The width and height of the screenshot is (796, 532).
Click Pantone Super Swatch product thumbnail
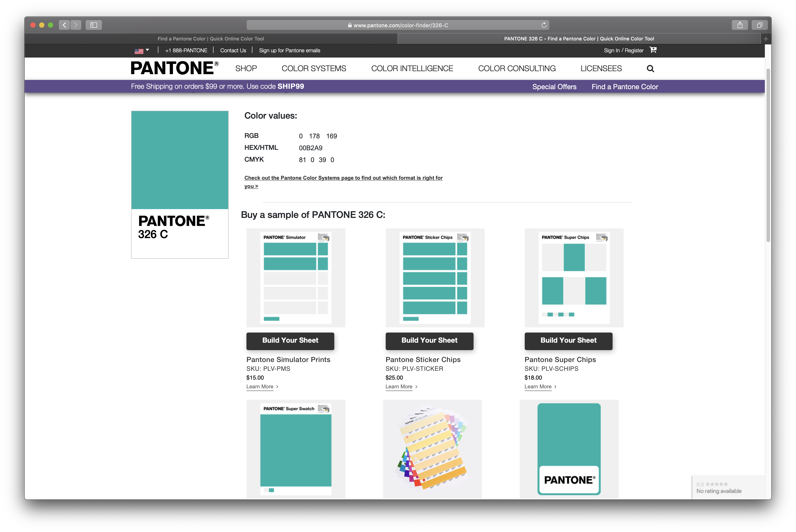point(295,449)
